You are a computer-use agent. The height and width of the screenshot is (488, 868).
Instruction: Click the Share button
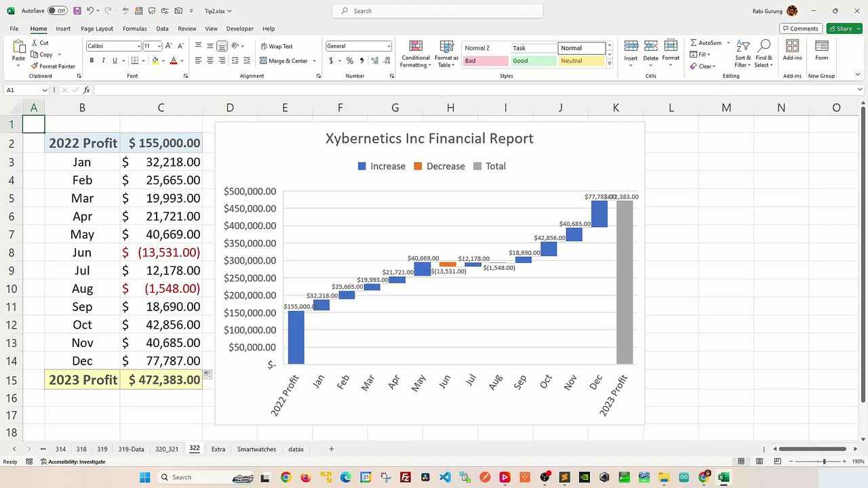click(844, 28)
